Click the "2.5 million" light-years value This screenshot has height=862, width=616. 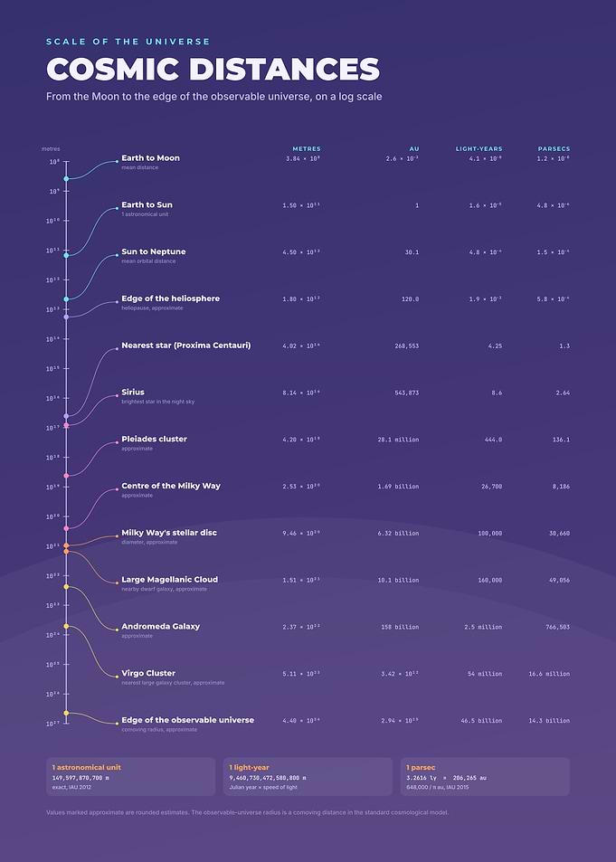click(483, 627)
